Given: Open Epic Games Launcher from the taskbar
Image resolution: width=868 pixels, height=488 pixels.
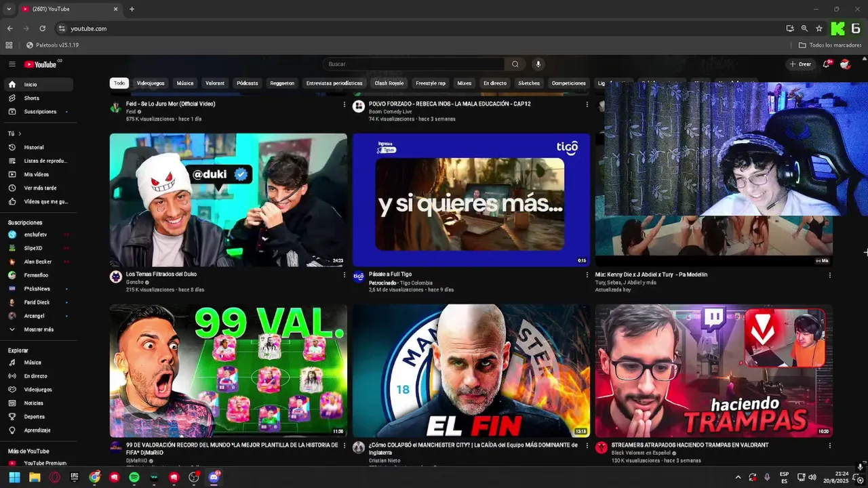Looking at the screenshot, I should pyautogui.click(x=75, y=477).
